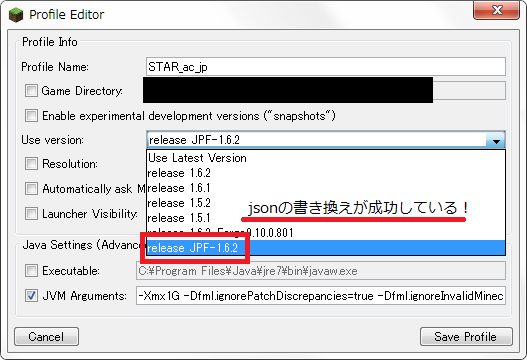Viewport: 527px width, 360px height.
Task: Pick release 1.6.1 from the list
Action: [x=326, y=188]
